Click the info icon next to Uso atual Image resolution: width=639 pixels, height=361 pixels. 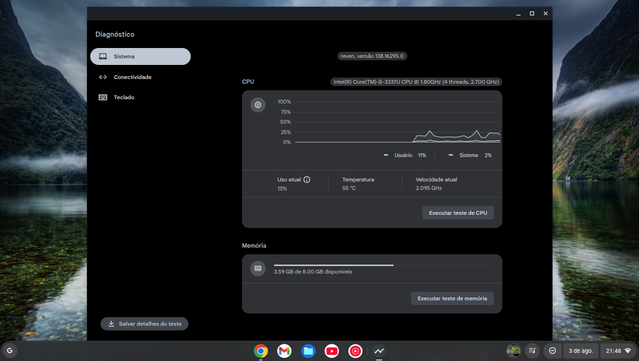point(307,179)
